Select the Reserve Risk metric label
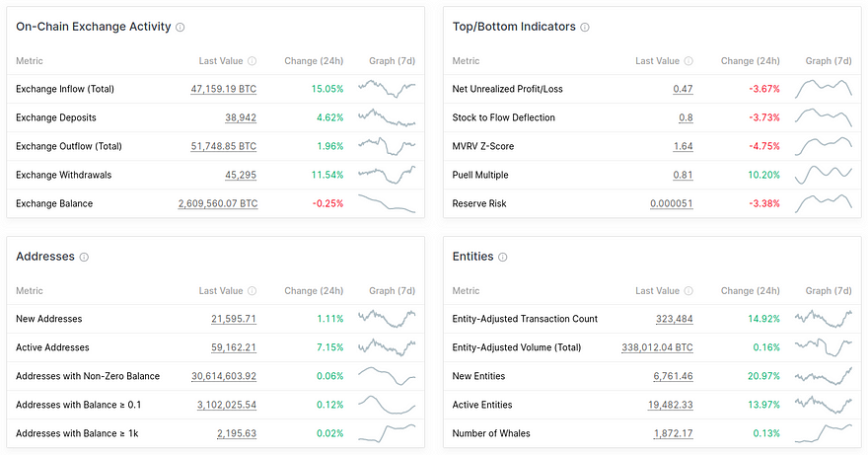 (x=479, y=204)
